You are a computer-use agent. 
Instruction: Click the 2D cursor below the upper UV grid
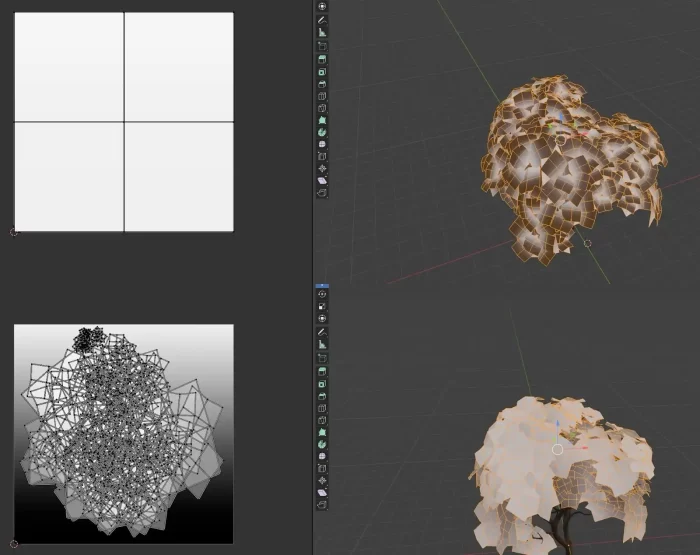point(13,232)
